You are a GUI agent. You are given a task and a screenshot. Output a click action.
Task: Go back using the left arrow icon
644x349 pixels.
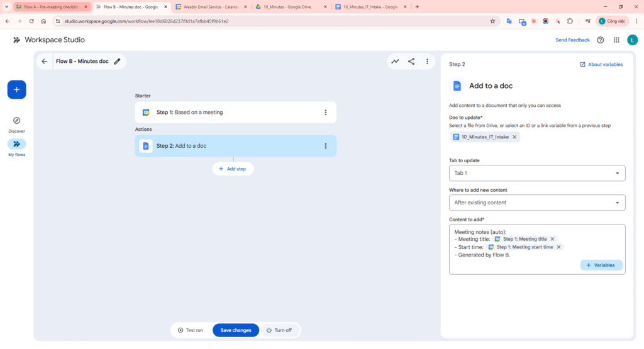pyautogui.click(x=44, y=62)
